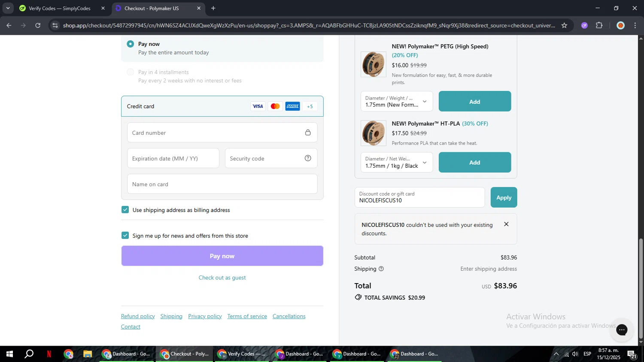Open the tab search dropdown
The height and width of the screenshot is (362, 644).
[x=8, y=8]
